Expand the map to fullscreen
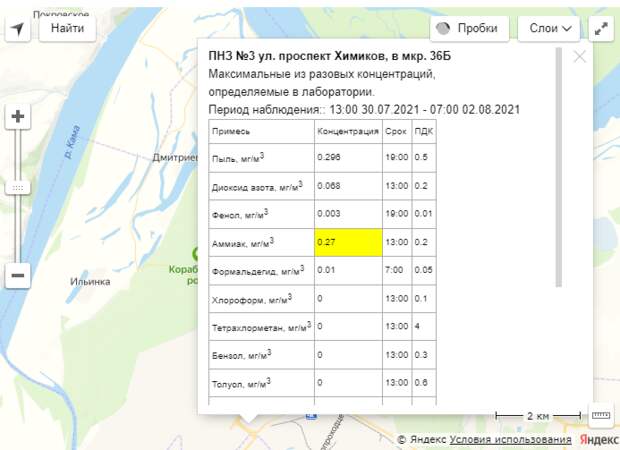 [601, 29]
